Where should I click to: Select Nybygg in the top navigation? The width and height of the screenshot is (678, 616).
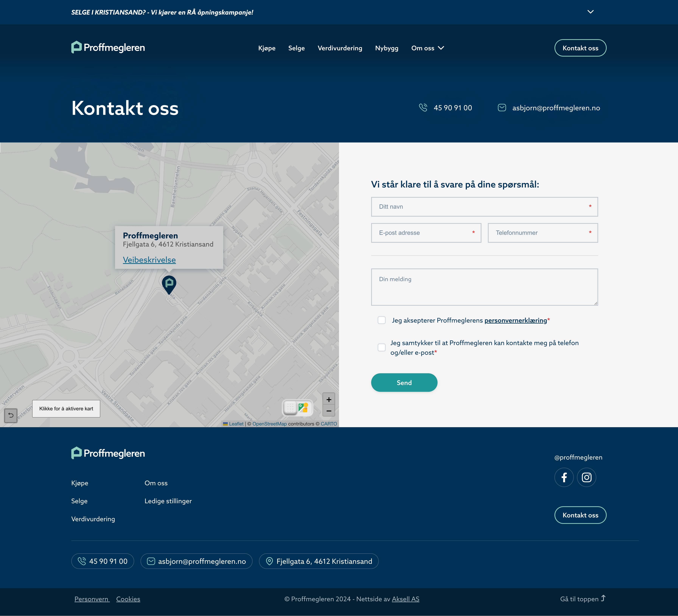[x=386, y=48]
